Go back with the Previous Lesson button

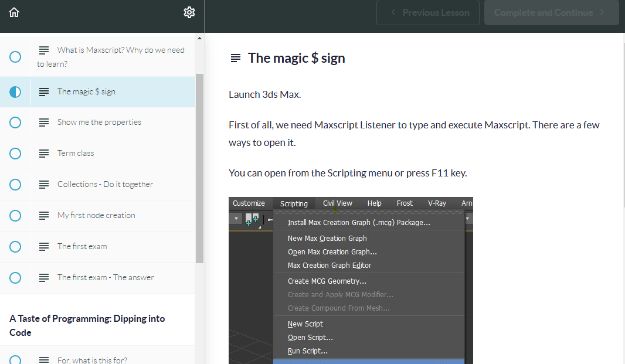[428, 13]
